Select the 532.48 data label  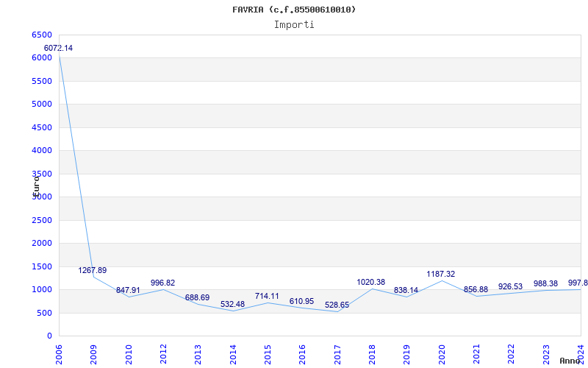232,304
